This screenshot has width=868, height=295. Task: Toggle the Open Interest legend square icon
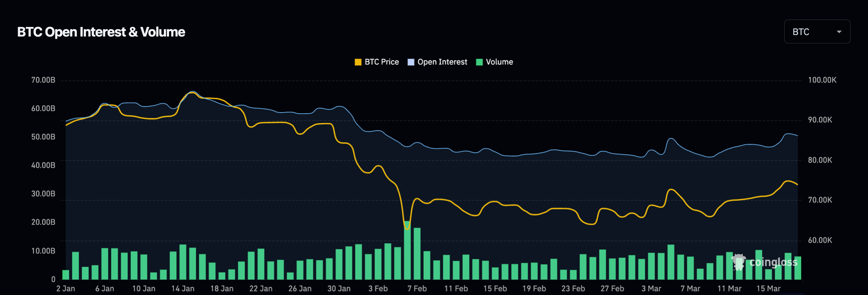[411, 62]
